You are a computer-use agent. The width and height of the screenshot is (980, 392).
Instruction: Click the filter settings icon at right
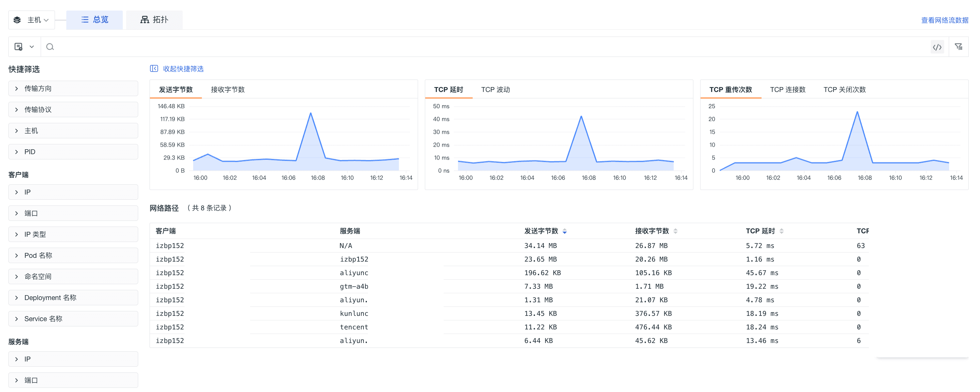coord(958,47)
